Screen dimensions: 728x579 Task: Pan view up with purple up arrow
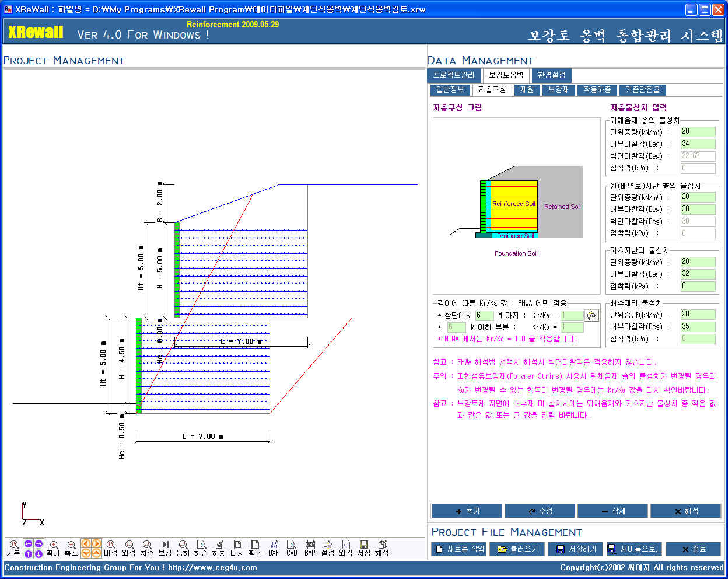coord(28,553)
